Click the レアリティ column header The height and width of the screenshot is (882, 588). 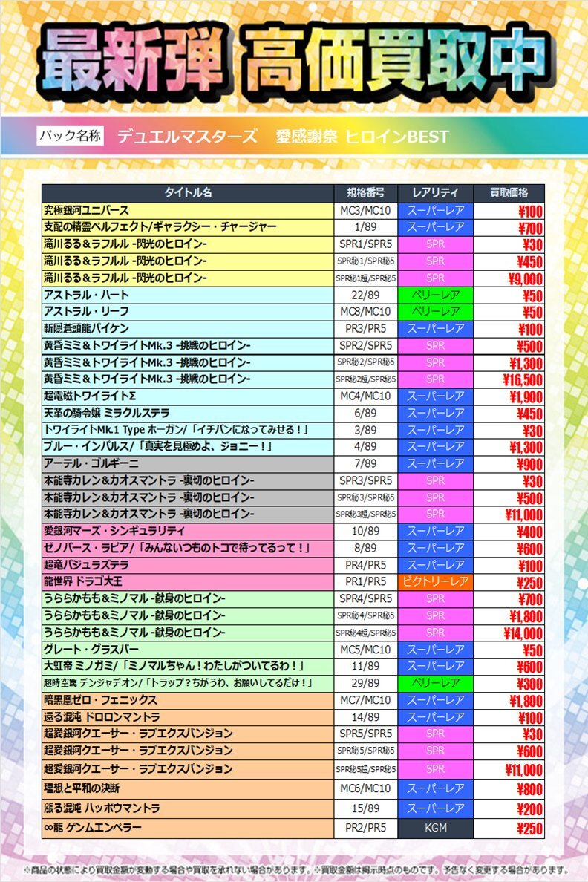click(x=435, y=193)
